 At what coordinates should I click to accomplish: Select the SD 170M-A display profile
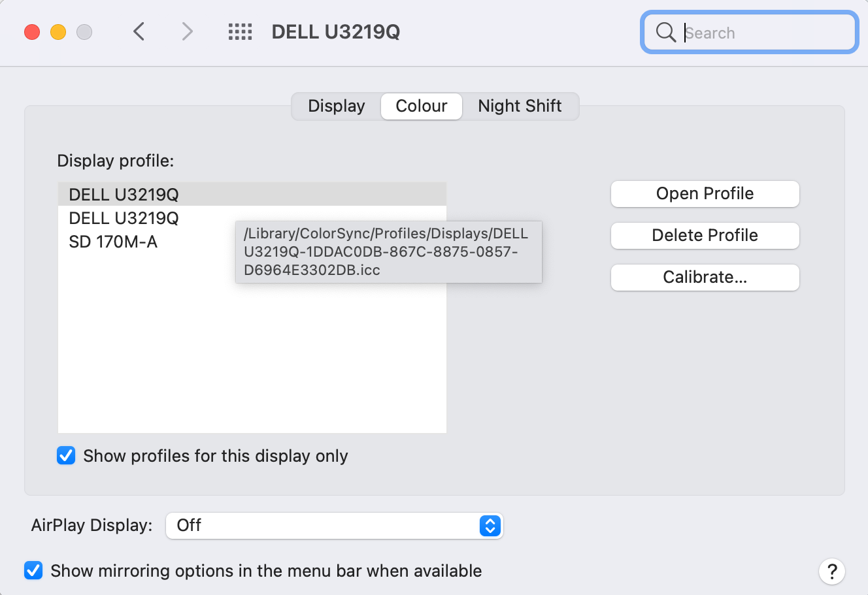113,242
